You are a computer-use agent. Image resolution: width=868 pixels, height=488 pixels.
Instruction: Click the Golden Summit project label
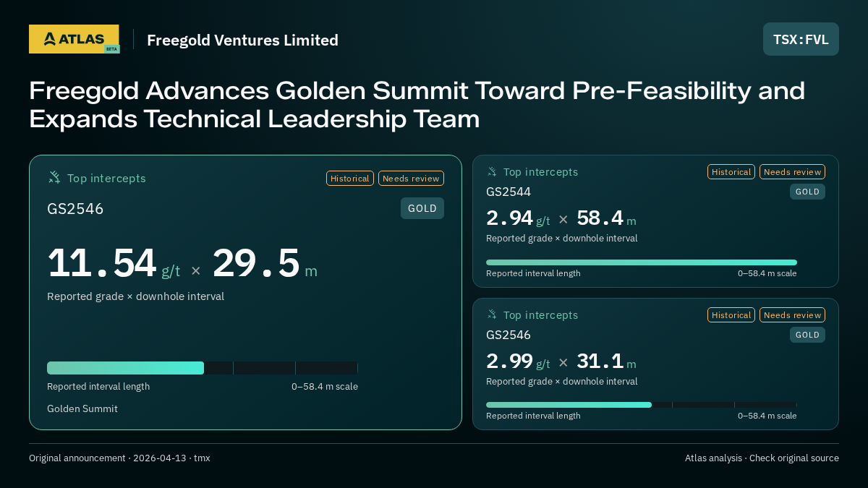[x=82, y=408]
